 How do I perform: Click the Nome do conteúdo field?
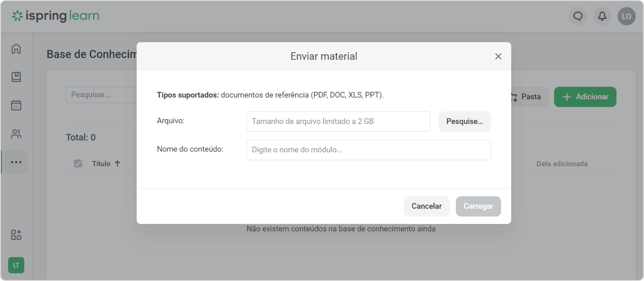click(x=369, y=150)
